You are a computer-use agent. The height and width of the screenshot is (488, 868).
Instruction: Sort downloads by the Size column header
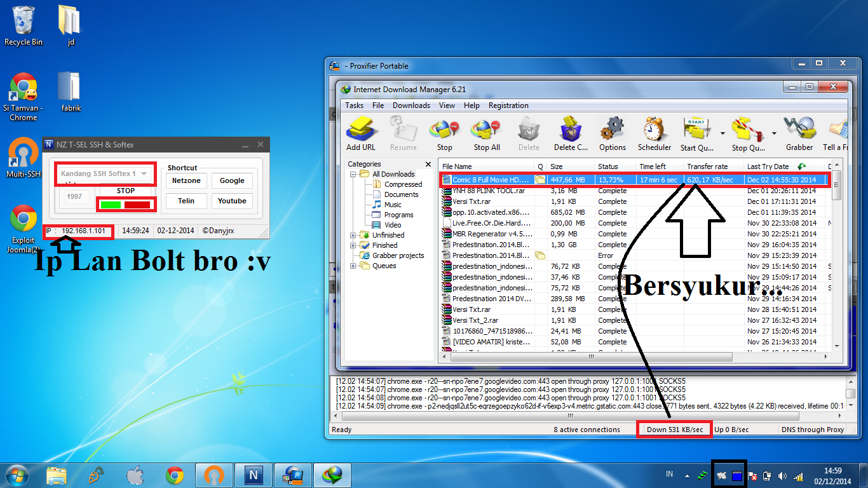coord(571,166)
